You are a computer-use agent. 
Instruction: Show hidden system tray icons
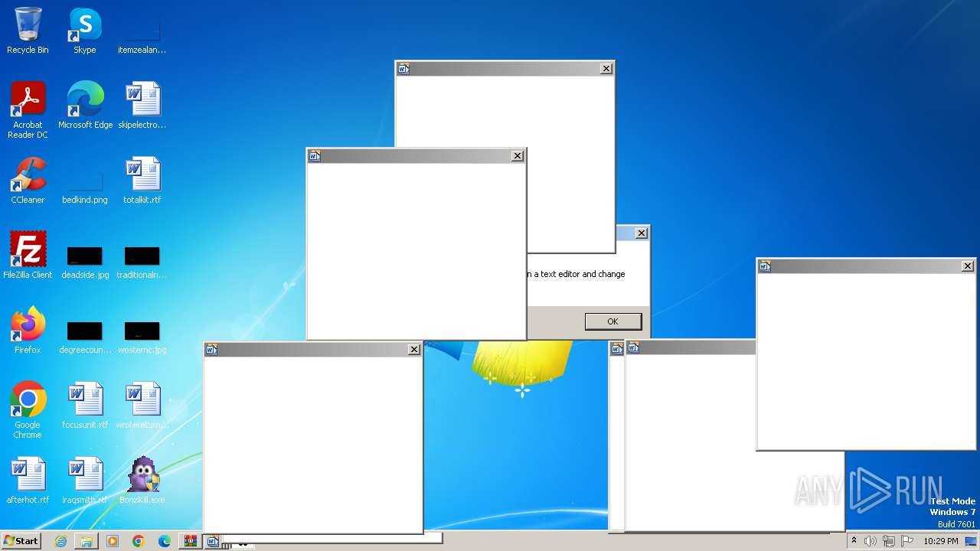pos(854,541)
